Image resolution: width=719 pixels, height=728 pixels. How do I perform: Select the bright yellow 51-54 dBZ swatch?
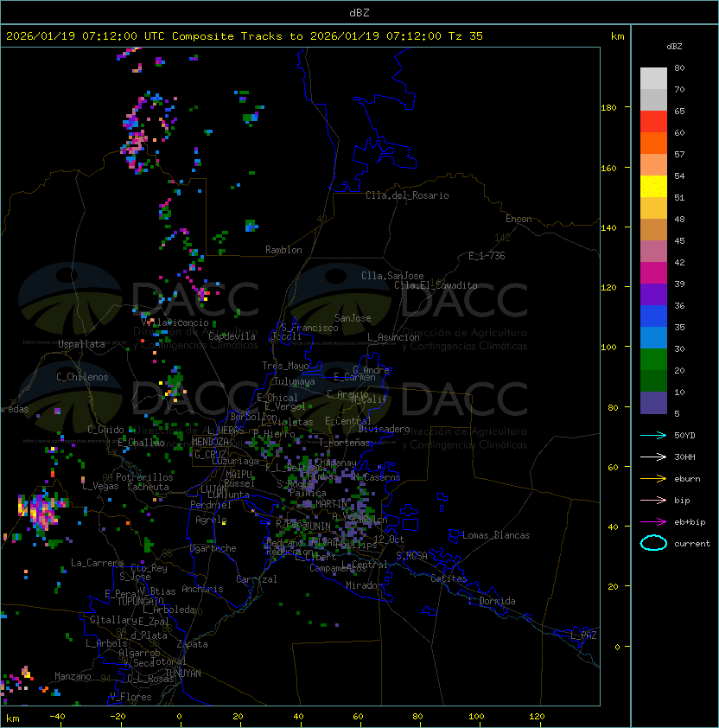653,187
